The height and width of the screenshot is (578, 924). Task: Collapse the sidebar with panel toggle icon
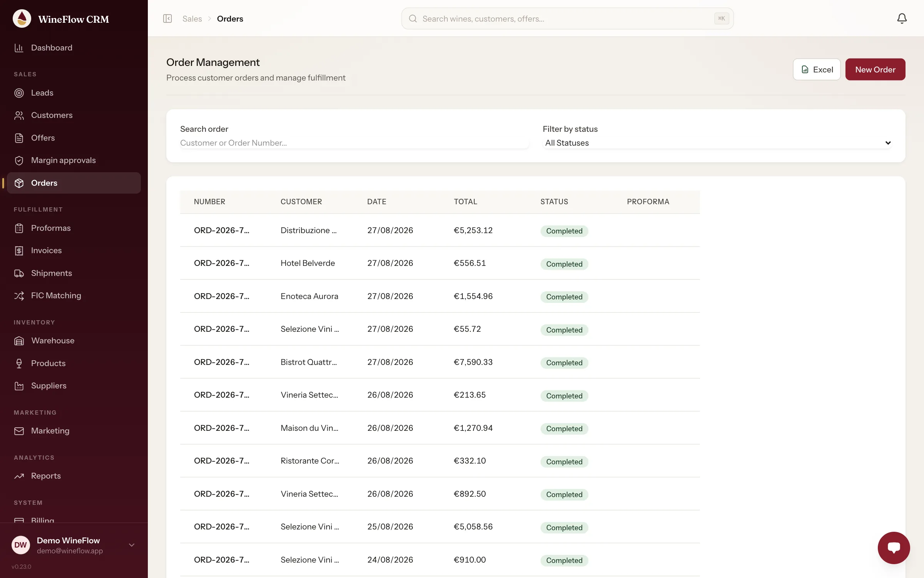[167, 18]
